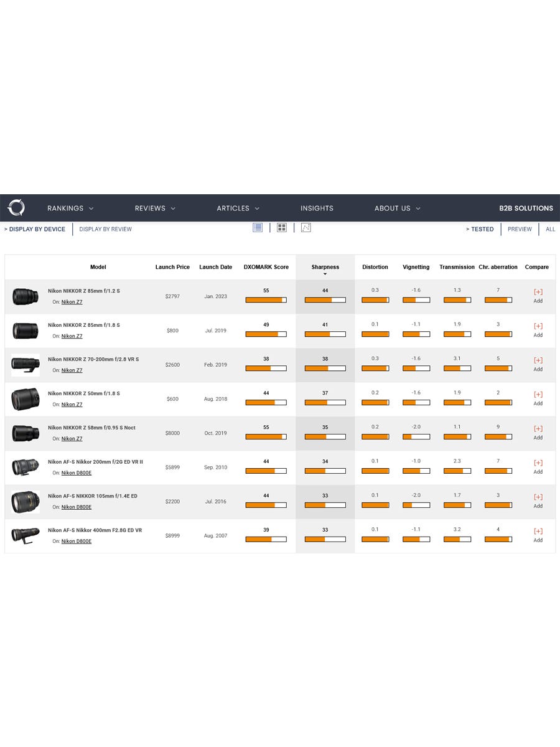Image resolution: width=560 pixels, height=747 pixels.
Task: Add AF-S Nikkor 400mm F2.8G ED VR to compare
Action: 538,535
